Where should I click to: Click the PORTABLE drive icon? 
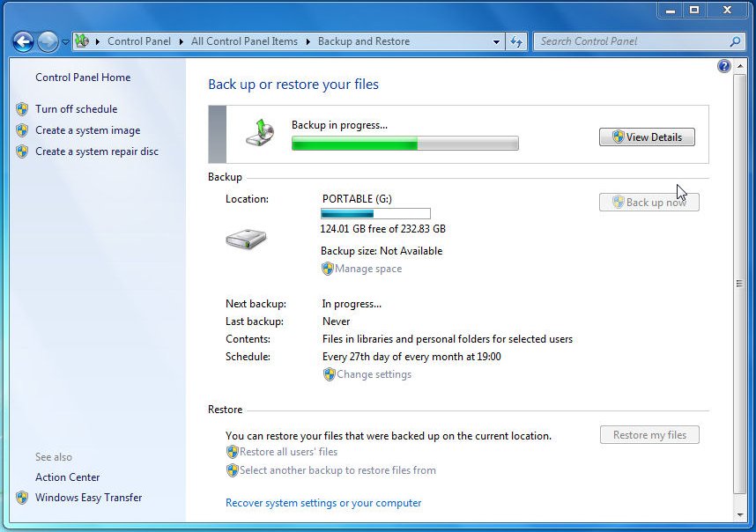click(245, 238)
